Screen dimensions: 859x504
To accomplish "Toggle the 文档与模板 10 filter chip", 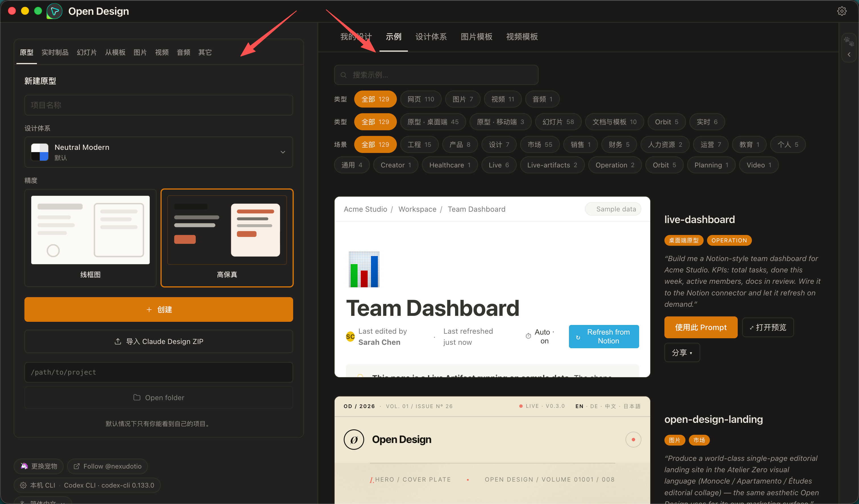I will tap(614, 122).
